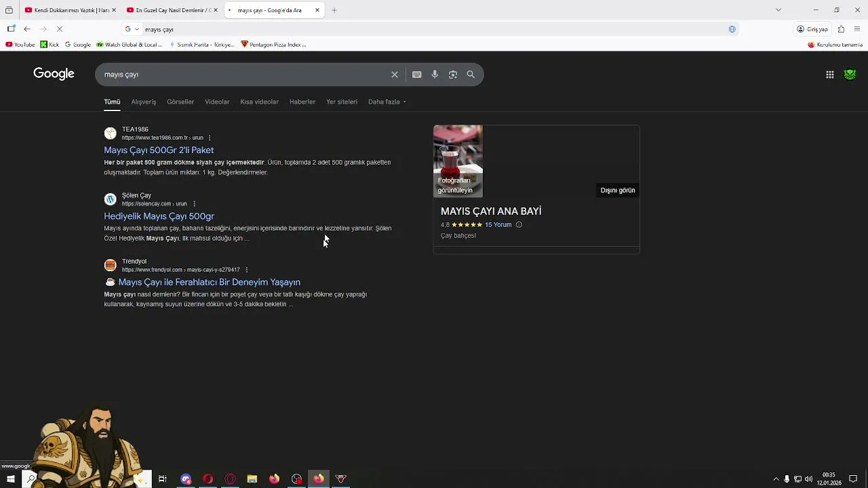This screenshot has width=868, height=488.
Task: Close the mayıs çayı Google tab
Action: coord(317,10)
